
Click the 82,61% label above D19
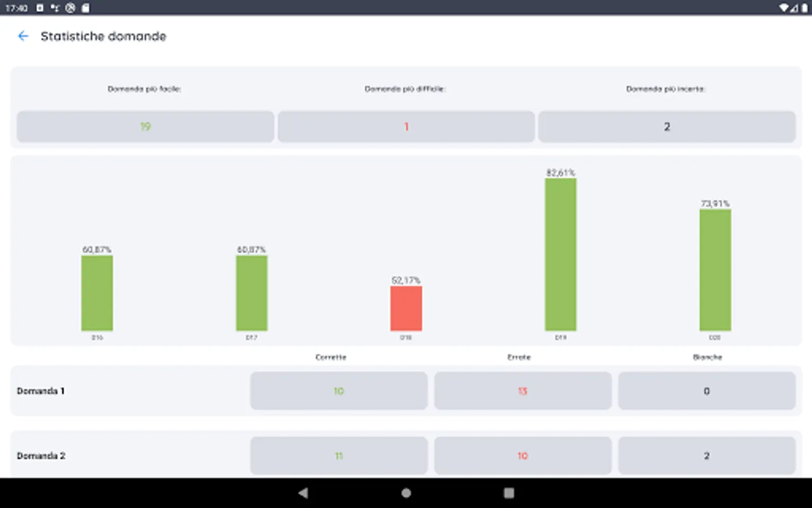point(561,172)
